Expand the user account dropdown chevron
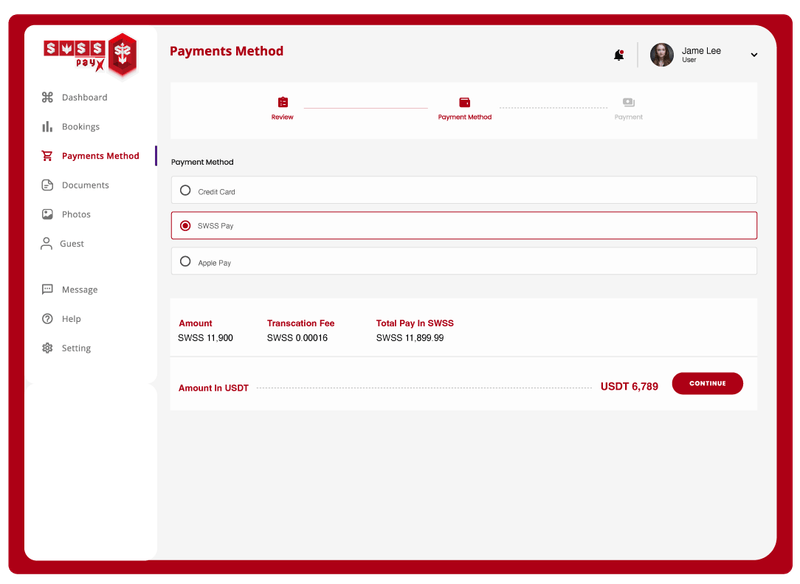The width and height of the screenshot is (800, 584). coord(755,55)
